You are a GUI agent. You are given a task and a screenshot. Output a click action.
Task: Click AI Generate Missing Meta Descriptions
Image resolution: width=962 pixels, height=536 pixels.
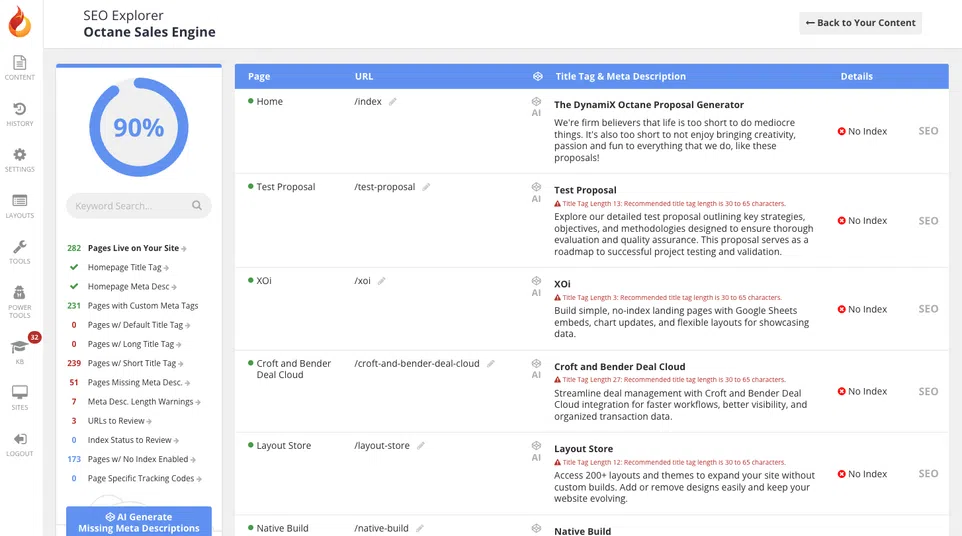139,522
